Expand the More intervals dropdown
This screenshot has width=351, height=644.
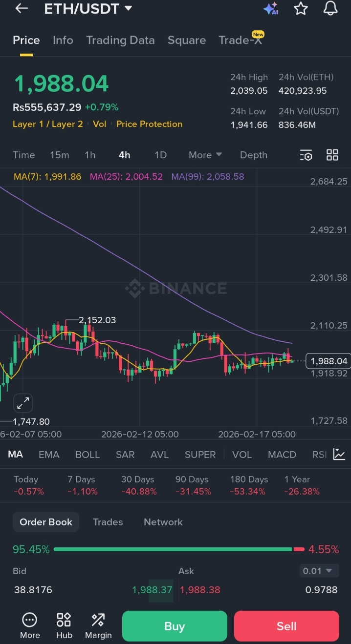coord(205,155)
